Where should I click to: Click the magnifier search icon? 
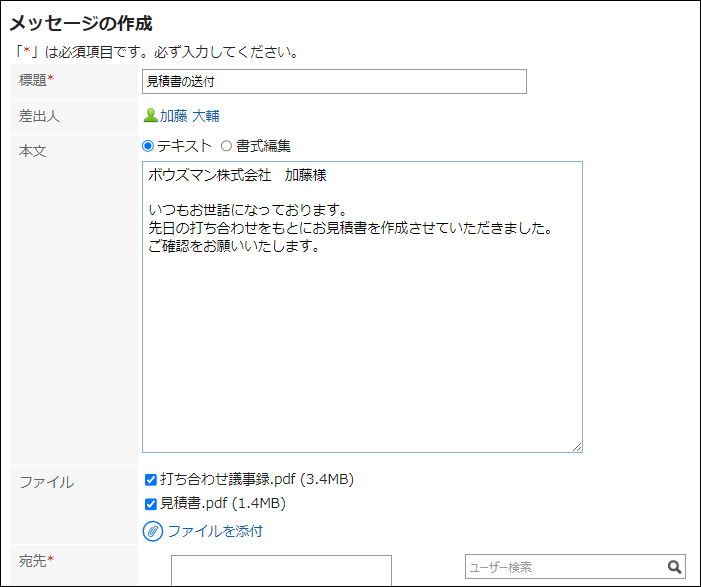tap(675, 567)
